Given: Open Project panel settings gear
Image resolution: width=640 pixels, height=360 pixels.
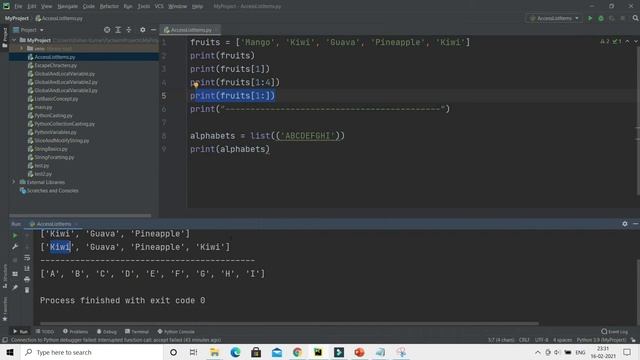Looking at the screenshot, I should point(142,30).
